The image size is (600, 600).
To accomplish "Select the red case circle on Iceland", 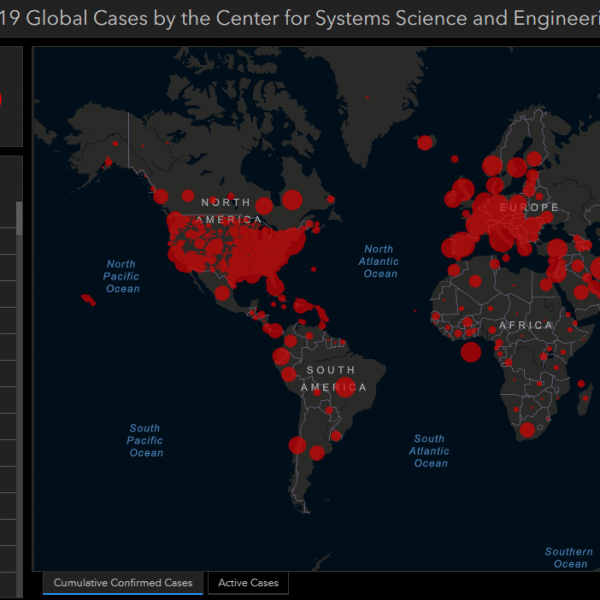I will click(425, 142).
